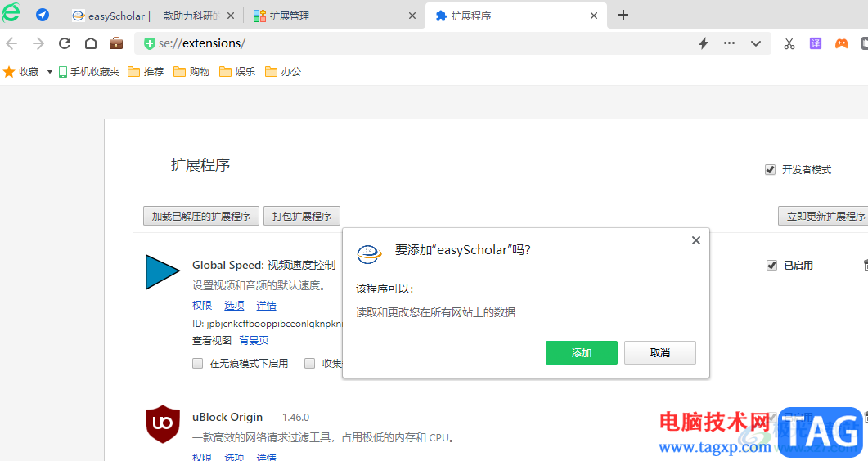Go back with the back arrow
Screen dimensions: 868x461
click(x=11, y=43)
